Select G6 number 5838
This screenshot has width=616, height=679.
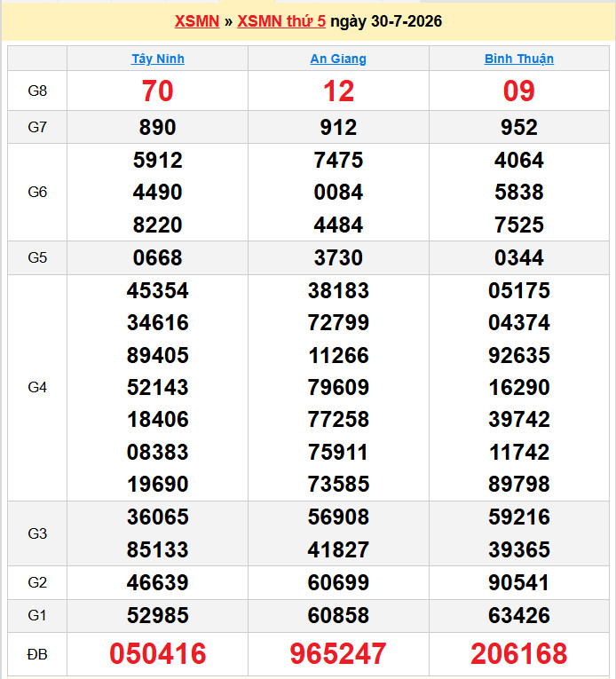tap(519, 192)
